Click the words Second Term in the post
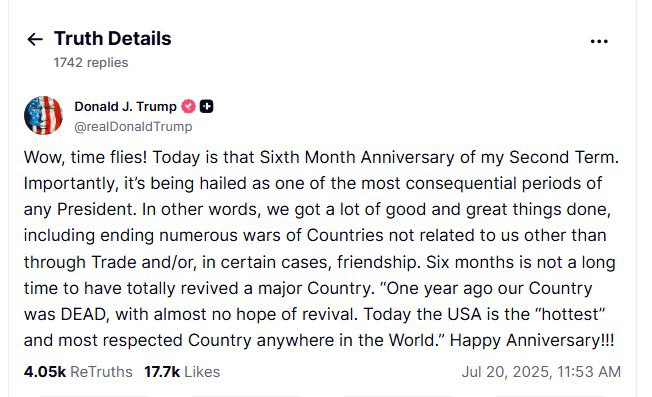 tap(562, 158)
